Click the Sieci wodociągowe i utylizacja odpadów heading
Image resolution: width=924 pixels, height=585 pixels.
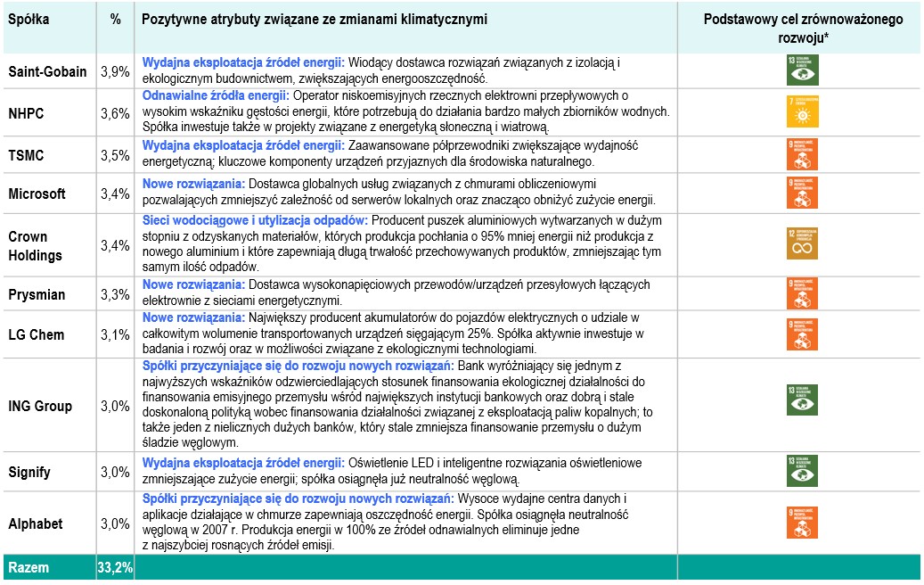tap(255, 220)
